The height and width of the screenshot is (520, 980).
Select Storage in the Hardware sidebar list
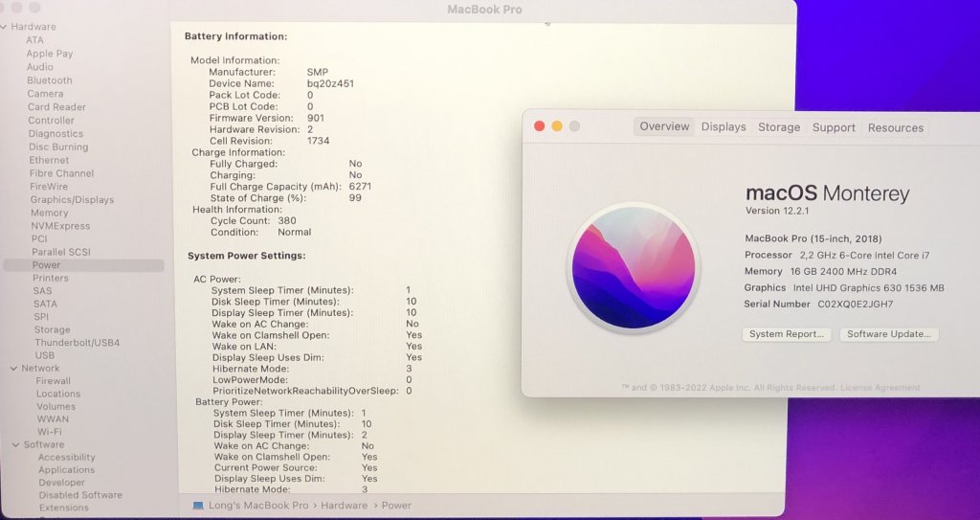[52, 329]
